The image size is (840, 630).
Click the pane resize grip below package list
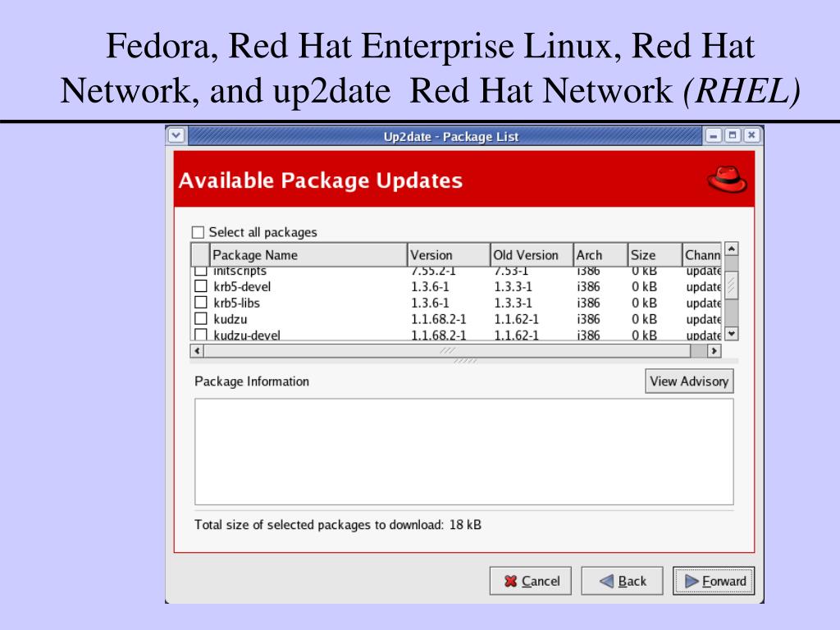point(464,361)
